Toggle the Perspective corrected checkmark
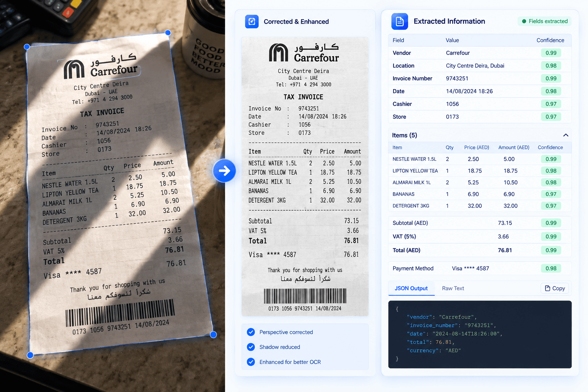This screenshot has width=588, height=392. [x=251, y=332]
